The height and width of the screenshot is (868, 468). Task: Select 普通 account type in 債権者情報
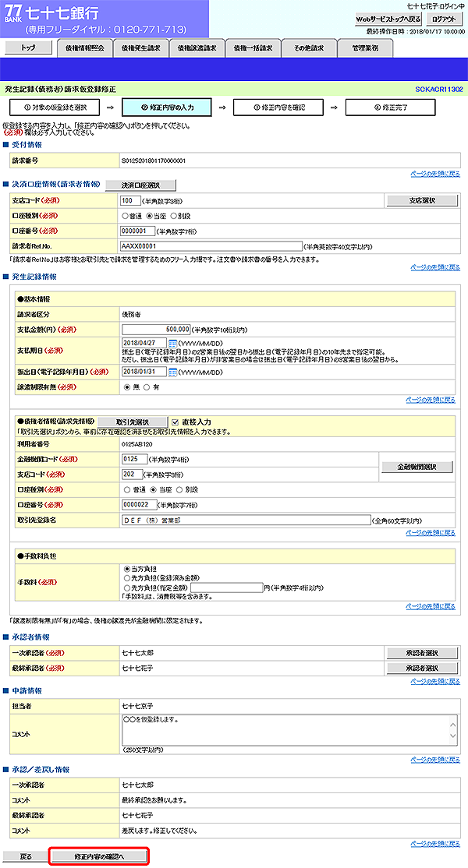127,490
